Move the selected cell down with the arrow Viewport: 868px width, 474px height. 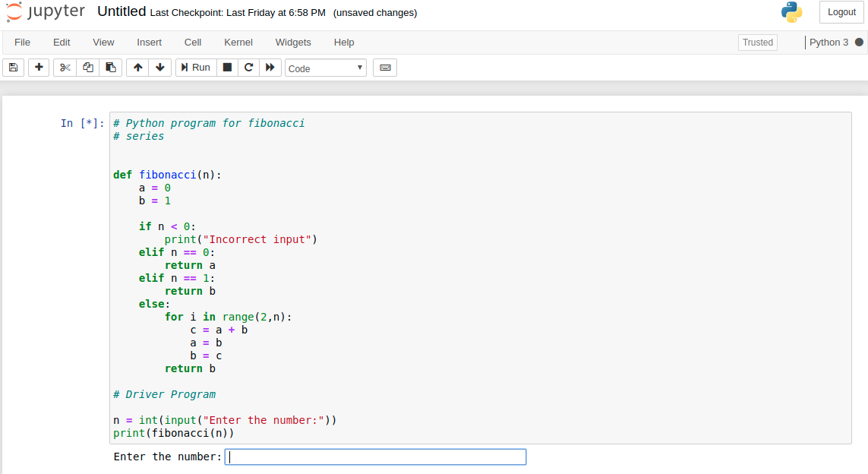[160, 68]
